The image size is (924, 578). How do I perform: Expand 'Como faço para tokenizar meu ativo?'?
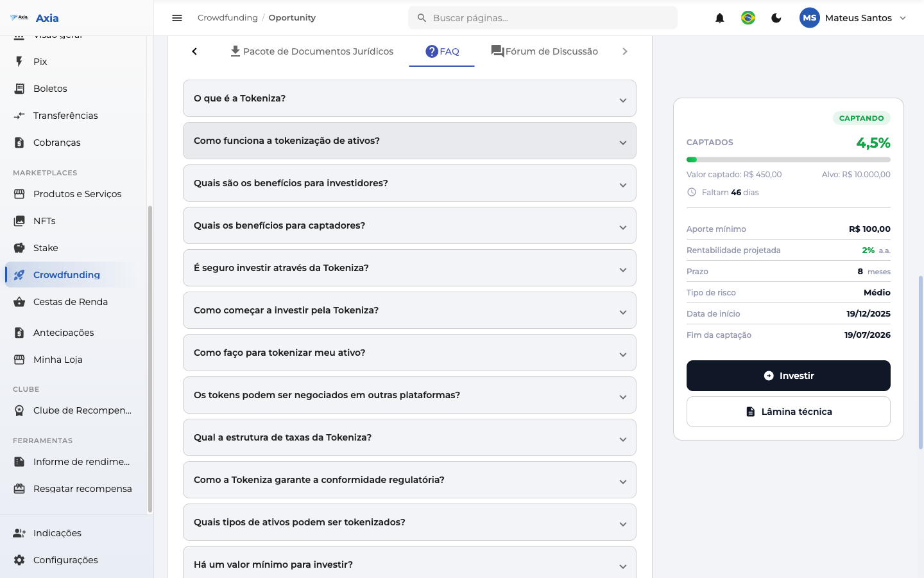click(409, 353)
